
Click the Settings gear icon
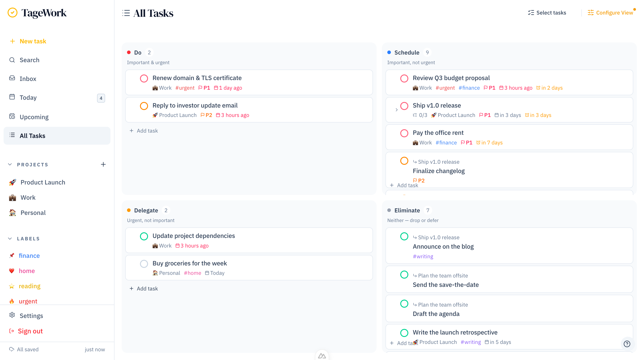pos(12,315)
